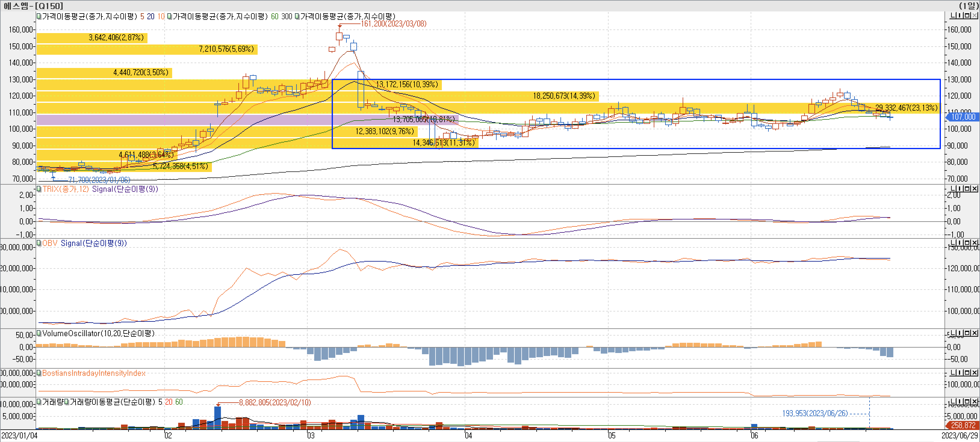Maximize the VolumeOscillator panel
Screen dimensions: 980x442
(x=968, y=333)
